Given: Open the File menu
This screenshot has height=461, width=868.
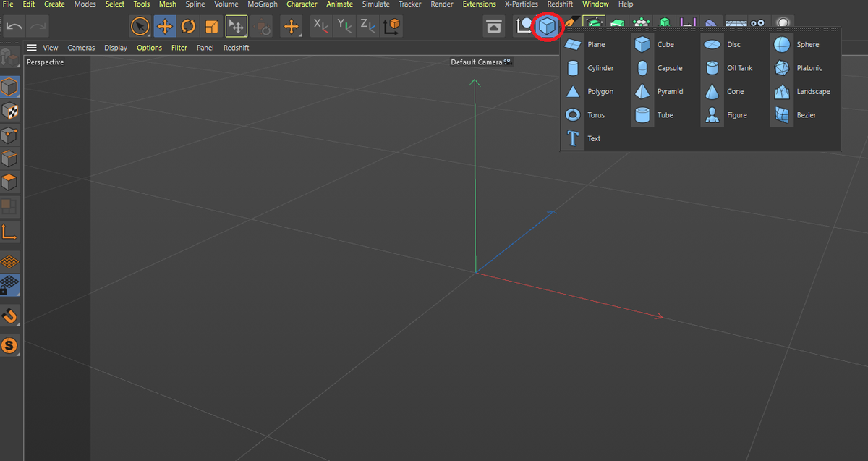Looking at the screenshot, I should (x=9, y=4).
